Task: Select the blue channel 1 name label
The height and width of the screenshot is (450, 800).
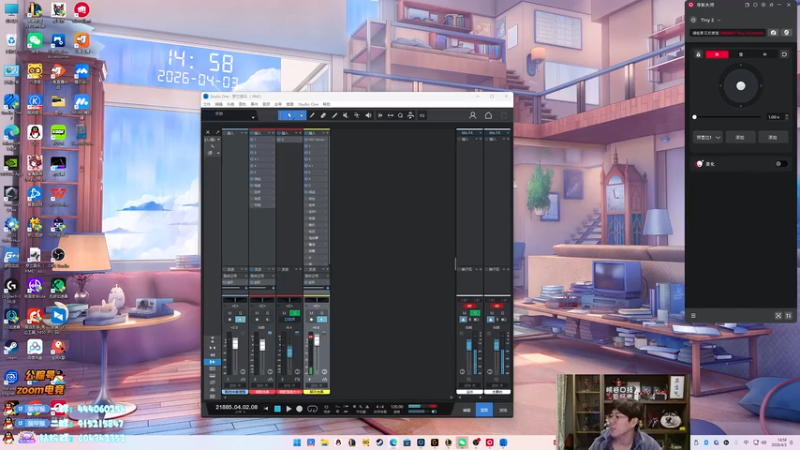Action: [235, 392]
